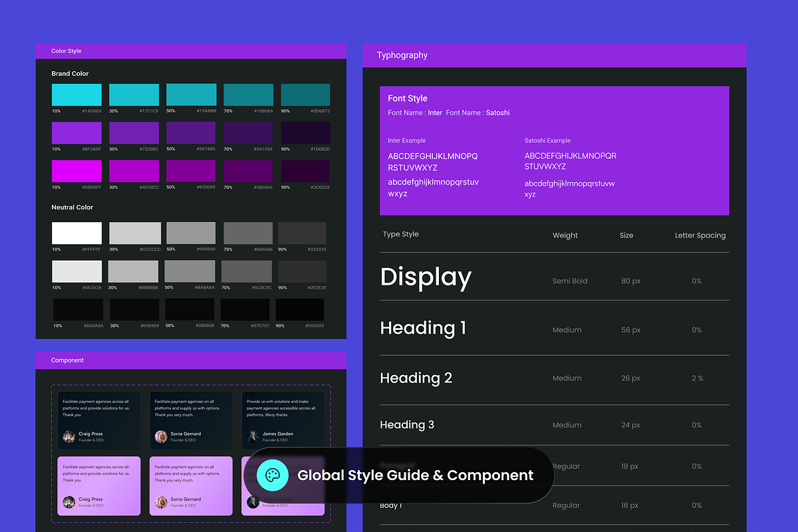Select the #1AD6E6 brand color swatch
Image resolution: width=798 pixels, height=532 pixels.
(x=77, y=94)
